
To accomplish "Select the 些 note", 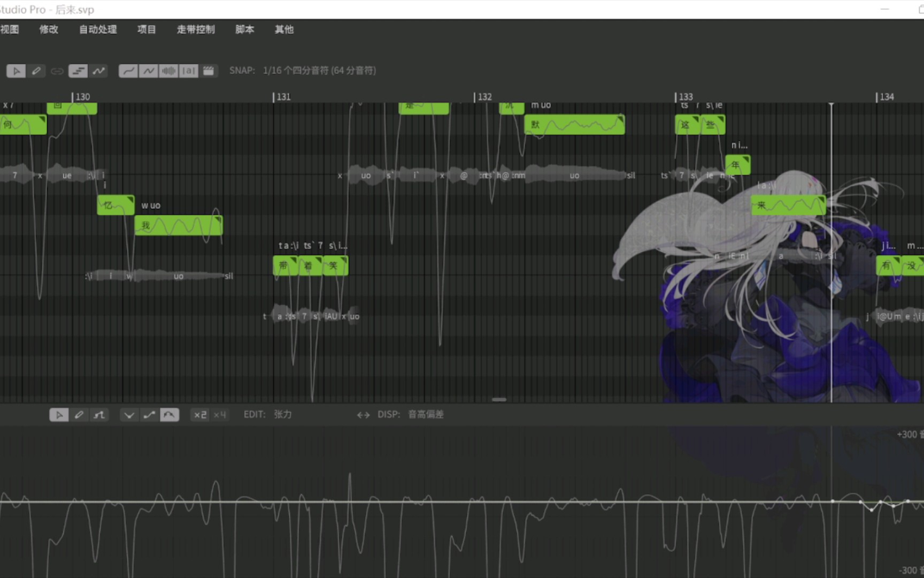I will pos(712,125).
